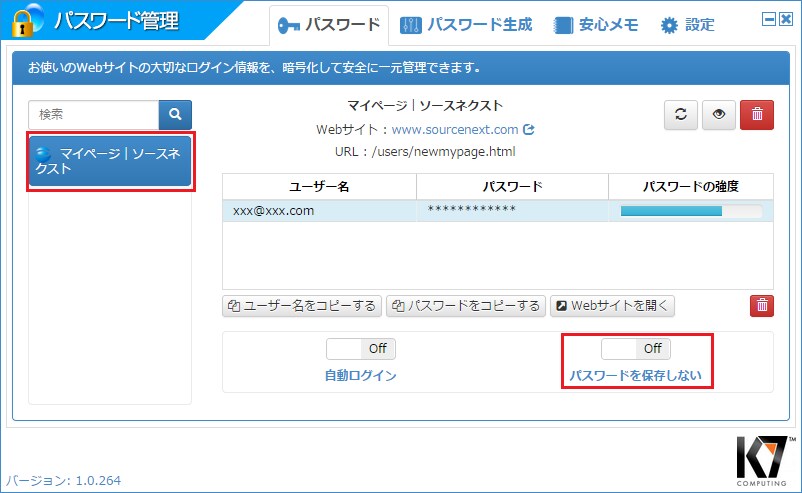
Task: Click external link icon beside website URL
Action: (529, 129)
